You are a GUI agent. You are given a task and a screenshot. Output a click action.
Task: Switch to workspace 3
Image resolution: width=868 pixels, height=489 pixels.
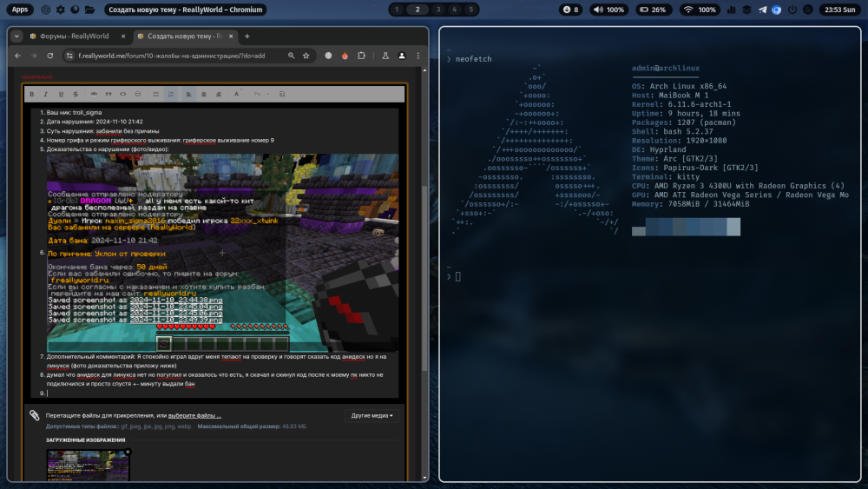point(438,10)
